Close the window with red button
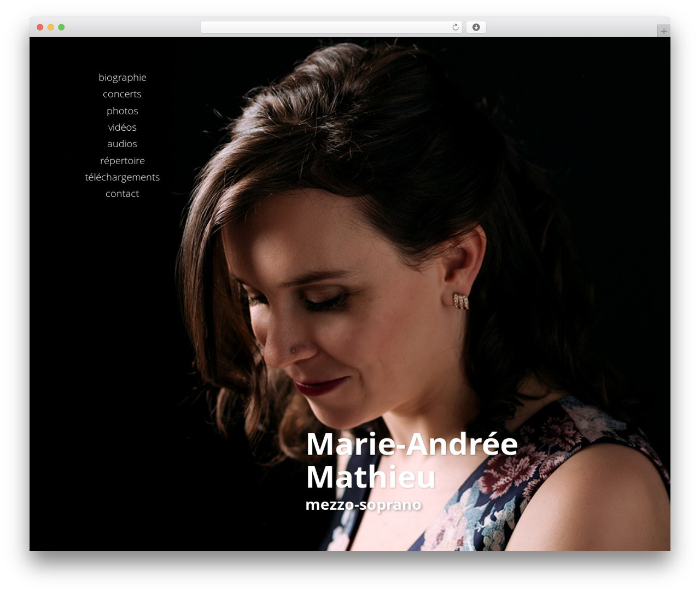 point(40,27)
